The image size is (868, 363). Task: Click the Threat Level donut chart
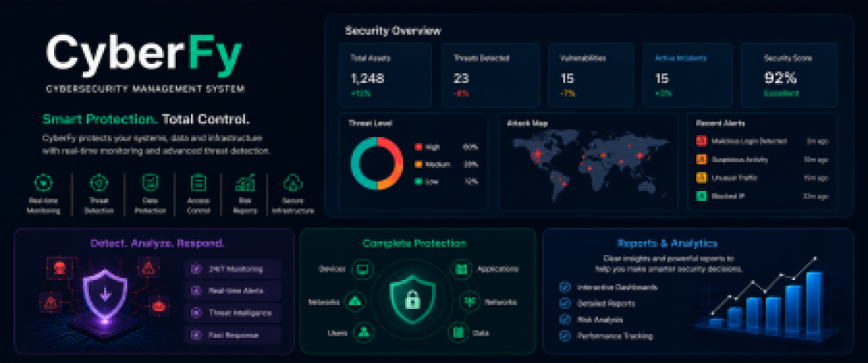pos(377,165)
